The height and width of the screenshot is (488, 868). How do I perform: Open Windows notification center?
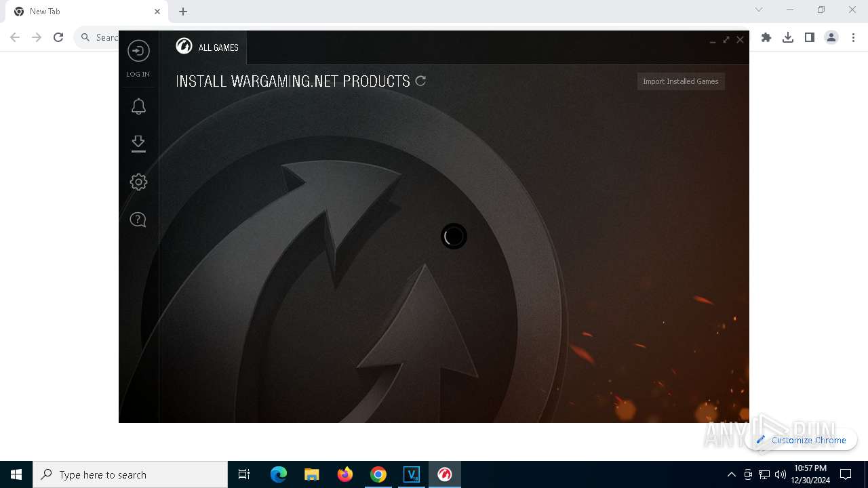tap(846, 474)
